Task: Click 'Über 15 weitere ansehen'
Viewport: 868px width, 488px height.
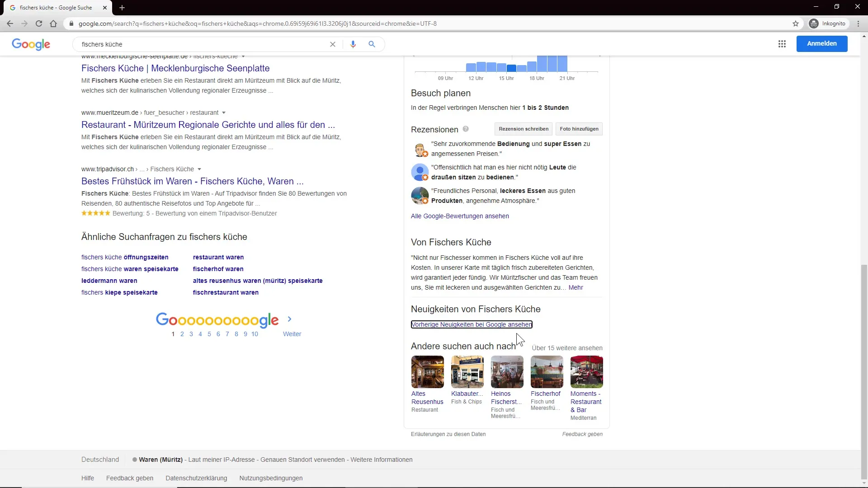Action: pyautogui.click(x=567, y=348)
